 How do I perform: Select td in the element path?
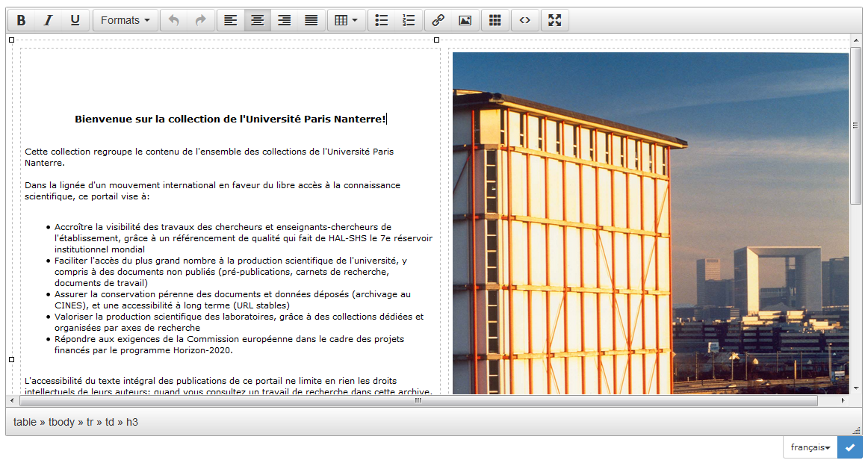110,422
